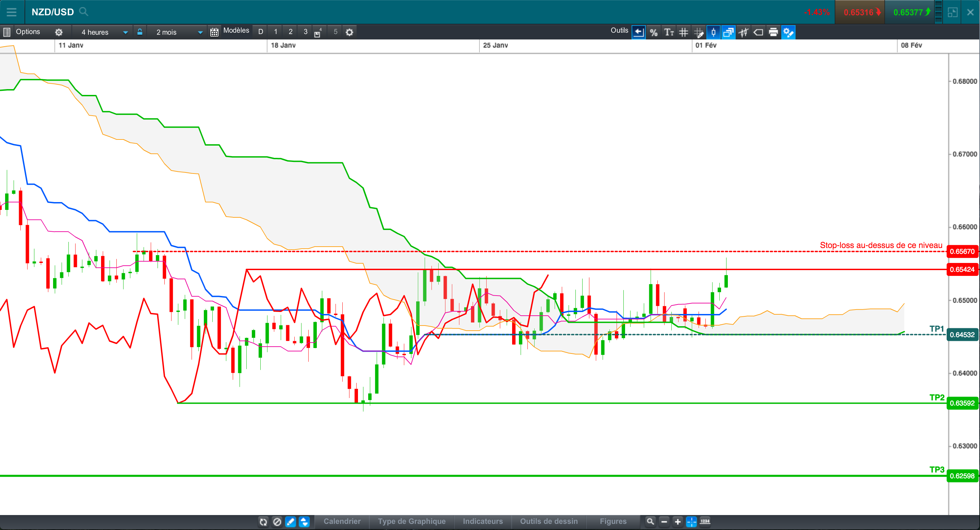
Task: Open the Indicateurs menu
Action: [483, 521]
